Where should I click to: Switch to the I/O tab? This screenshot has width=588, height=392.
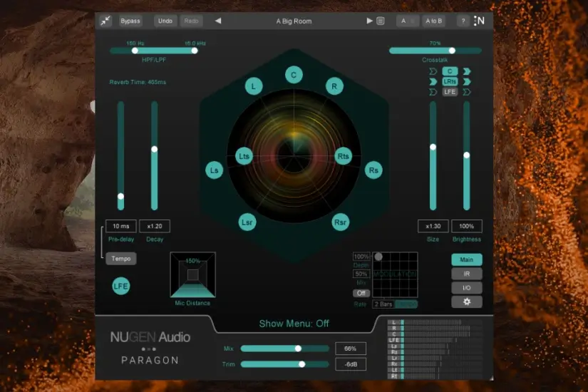(466, 287)
